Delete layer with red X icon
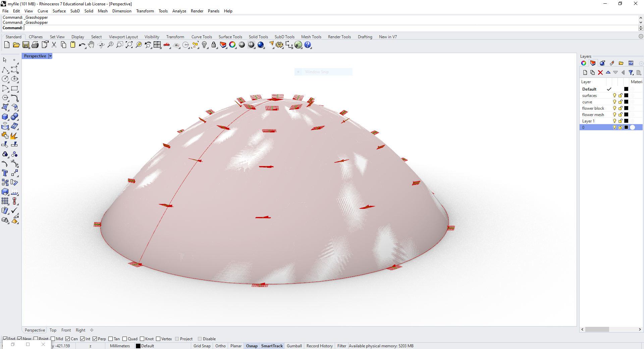 (600, 72)
